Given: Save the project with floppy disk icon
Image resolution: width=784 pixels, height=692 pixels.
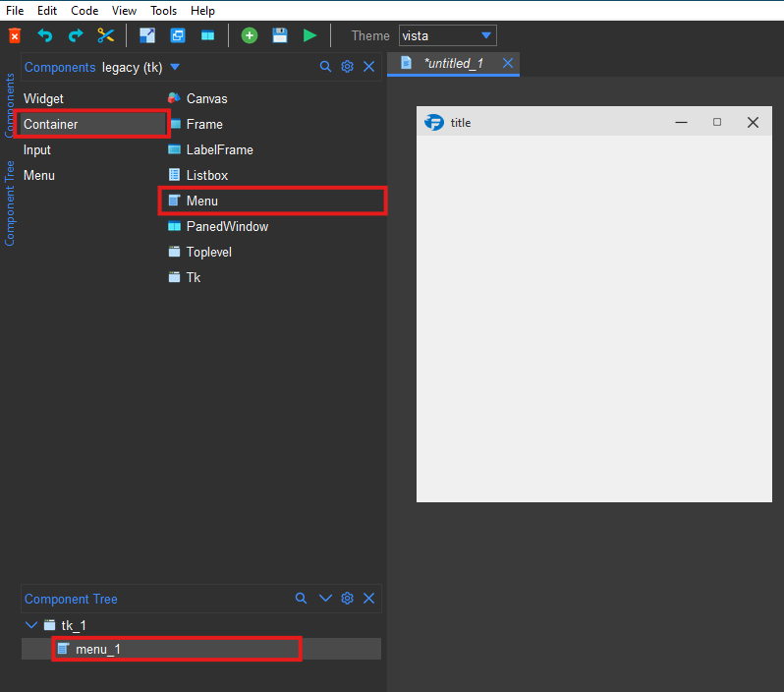Looking at the screenshot, I should [279, 35].
